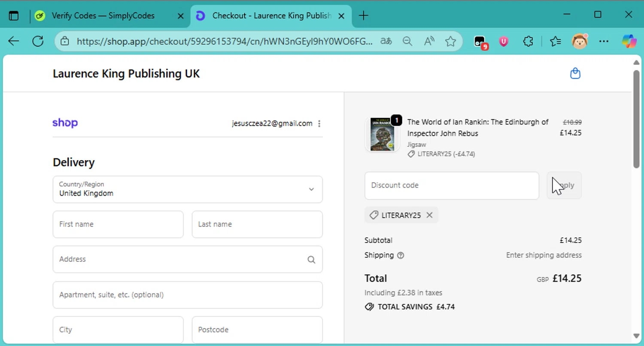This screenshot has height=346, width=644.
Task: Open the extension with red 9 badge
Action: click(x=480, y=42)
